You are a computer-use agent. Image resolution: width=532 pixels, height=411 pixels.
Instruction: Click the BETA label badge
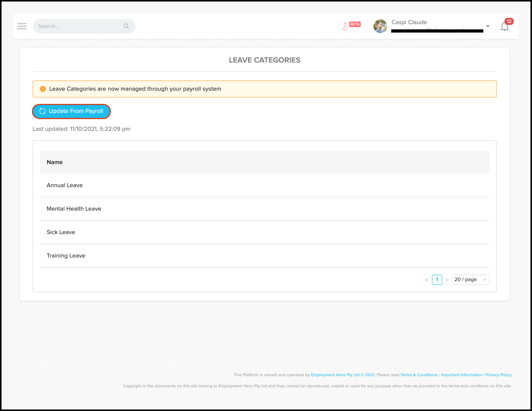pyautogui.click(x=355, y=24)
